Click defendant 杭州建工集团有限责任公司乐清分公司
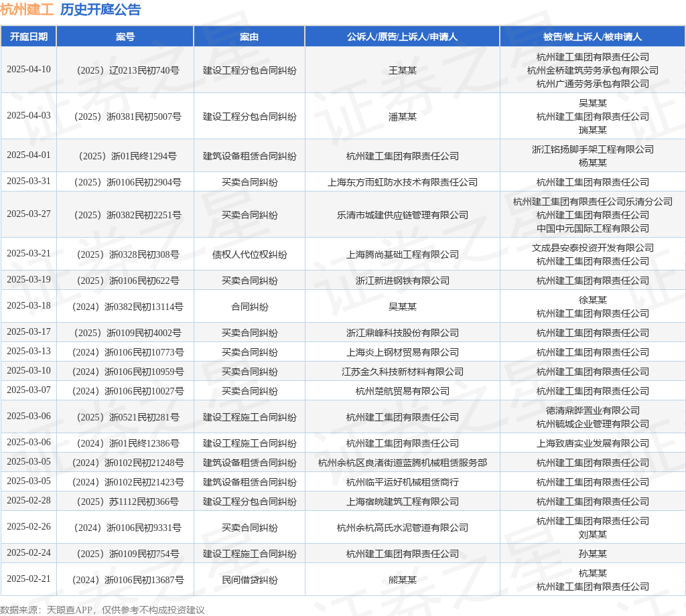The width and height of the screenshot is (686, 616). click(593, 202)
